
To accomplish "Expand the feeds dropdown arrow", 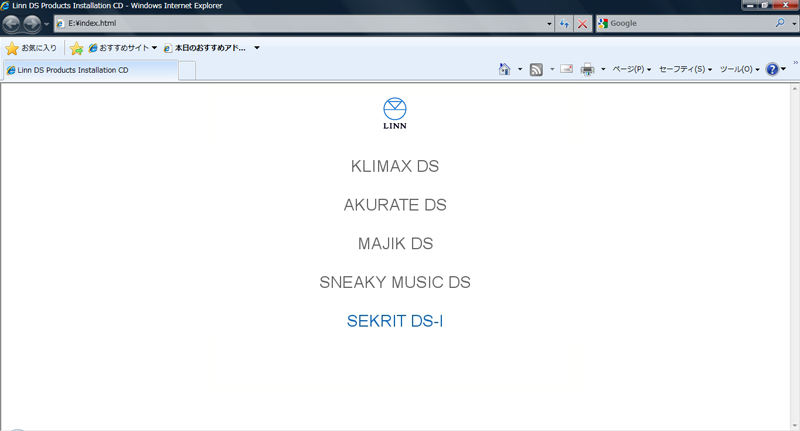I will click(x=552, y=69).
